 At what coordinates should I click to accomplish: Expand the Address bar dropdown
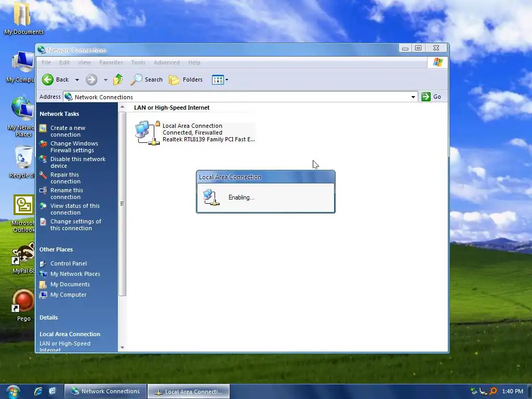[413, 97]
